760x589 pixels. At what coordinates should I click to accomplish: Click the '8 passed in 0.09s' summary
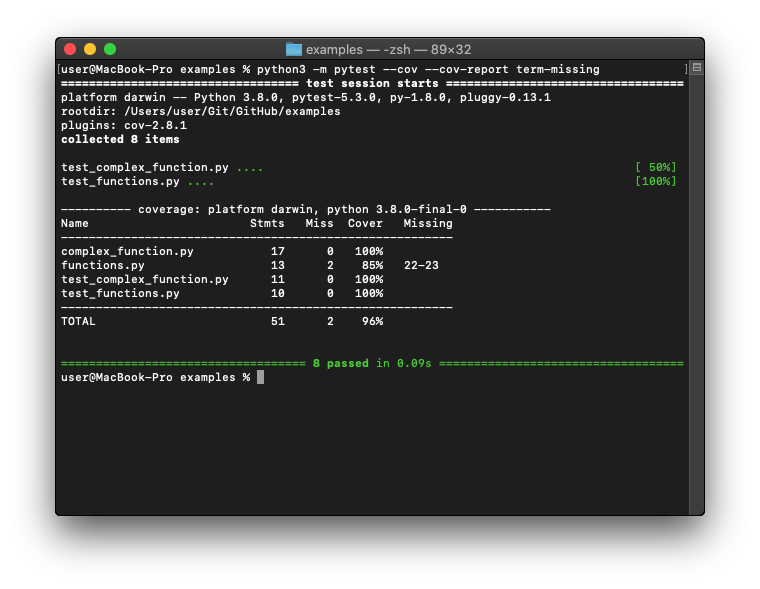point(372,363)
